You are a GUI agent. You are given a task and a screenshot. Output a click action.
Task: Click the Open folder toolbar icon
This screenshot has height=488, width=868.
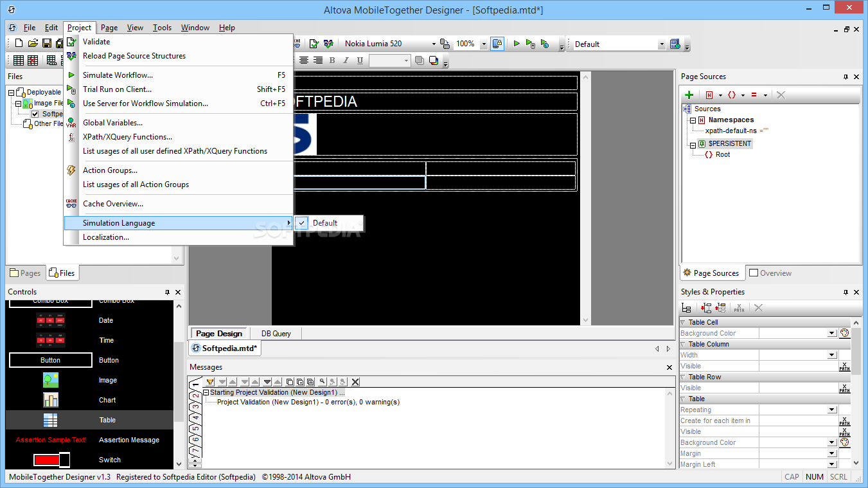(x=33, y=44)
